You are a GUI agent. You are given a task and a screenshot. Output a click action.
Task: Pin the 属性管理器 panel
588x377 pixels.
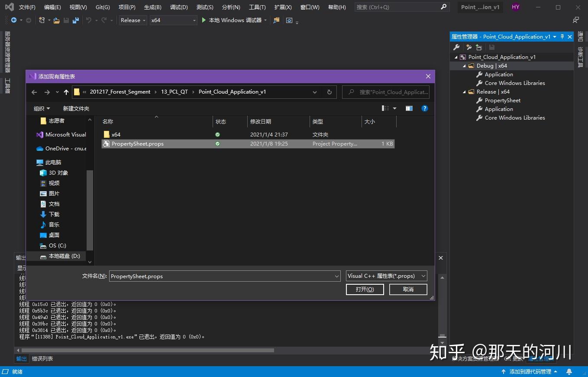point(562,36)
